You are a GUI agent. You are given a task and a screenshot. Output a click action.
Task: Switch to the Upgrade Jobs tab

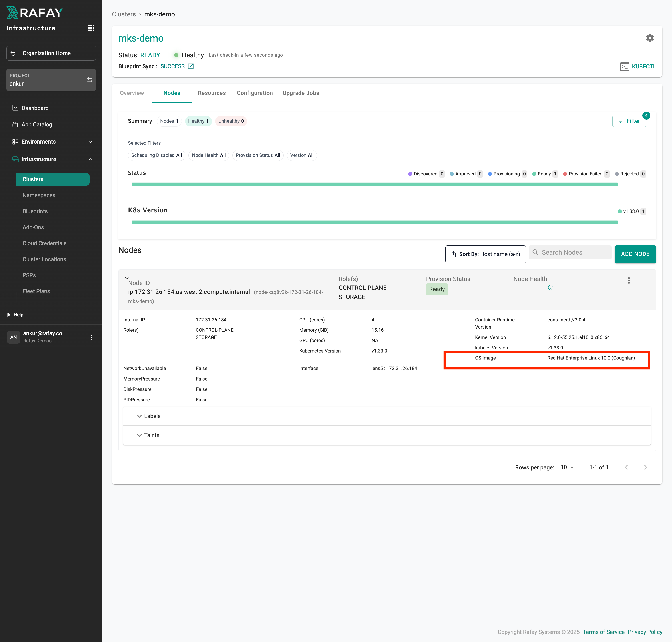tap(301, 93)
